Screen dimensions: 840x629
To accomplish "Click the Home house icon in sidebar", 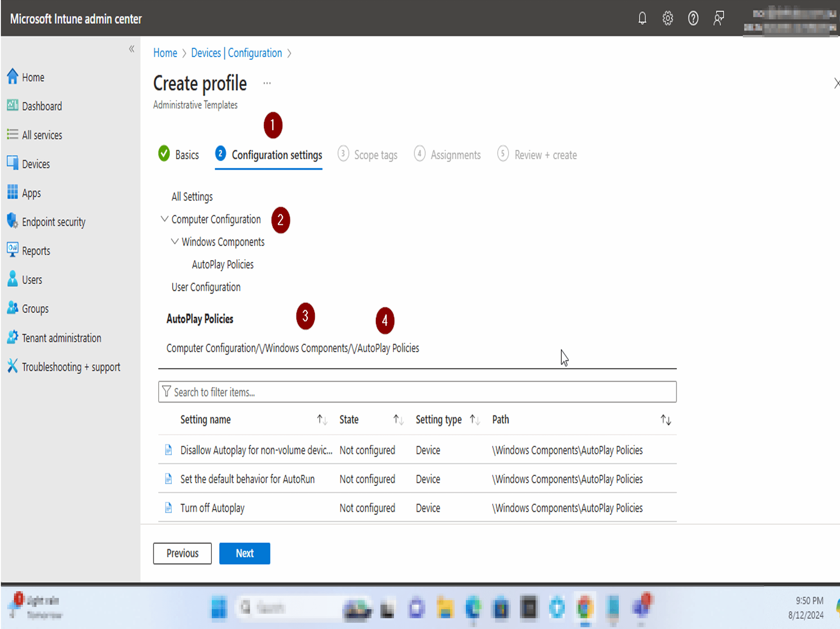I will [x=13, y=76].
